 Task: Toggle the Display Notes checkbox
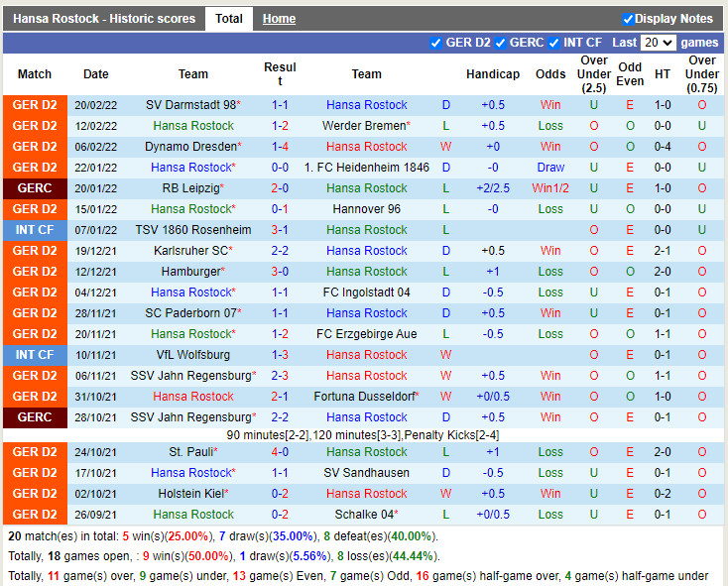click(x=628, y=19)
